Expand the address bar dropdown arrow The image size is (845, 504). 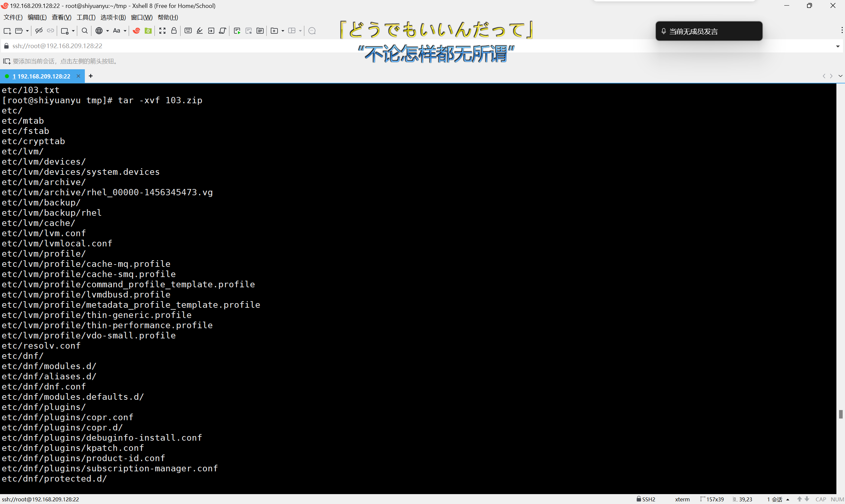pyautogui.click(x=837, y=46)
